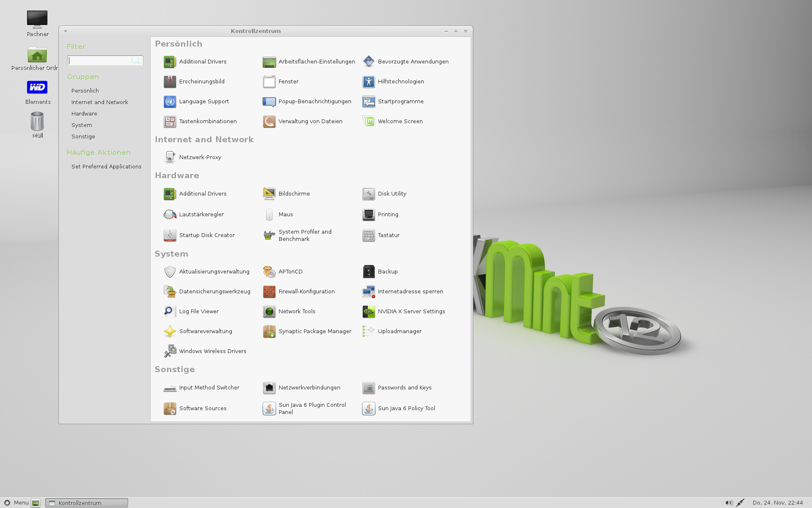This screenshot has width=812, height=508.
Task: Open the Softwareverwaltung
Action: [206, 331]
